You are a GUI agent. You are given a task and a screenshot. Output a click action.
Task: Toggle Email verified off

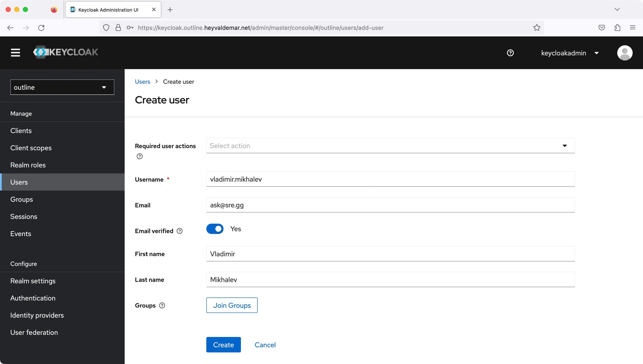(215, 229)
